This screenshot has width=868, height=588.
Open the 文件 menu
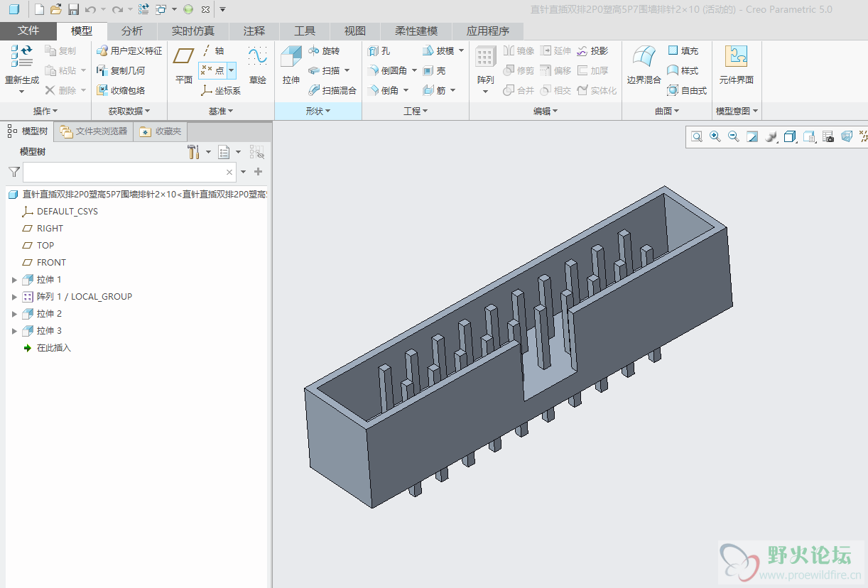(28, 31)
